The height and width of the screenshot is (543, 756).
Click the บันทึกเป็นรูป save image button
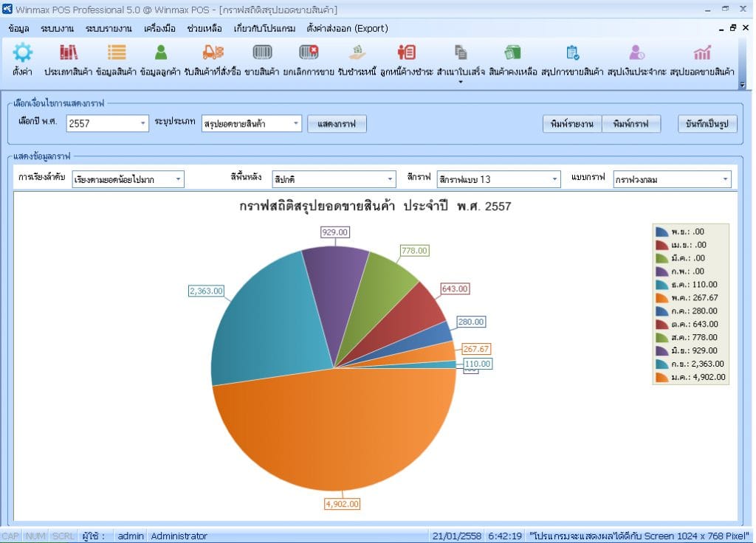pyautogui.click(x=707, y=124)
